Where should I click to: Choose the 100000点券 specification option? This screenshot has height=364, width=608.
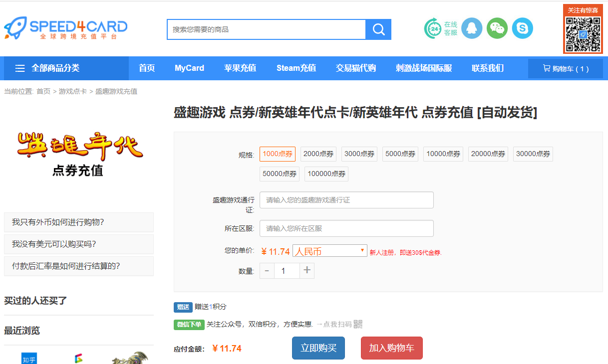[x=326, y=174]
